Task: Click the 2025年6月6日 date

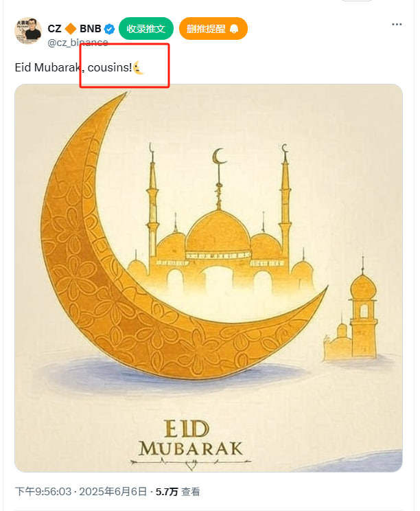Action: pos(113,492)
